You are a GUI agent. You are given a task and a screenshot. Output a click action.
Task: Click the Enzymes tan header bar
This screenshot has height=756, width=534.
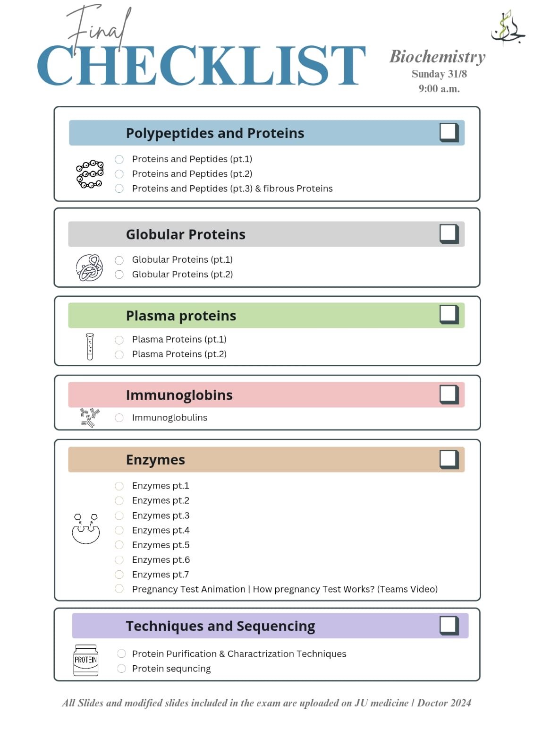pos(266,459)
